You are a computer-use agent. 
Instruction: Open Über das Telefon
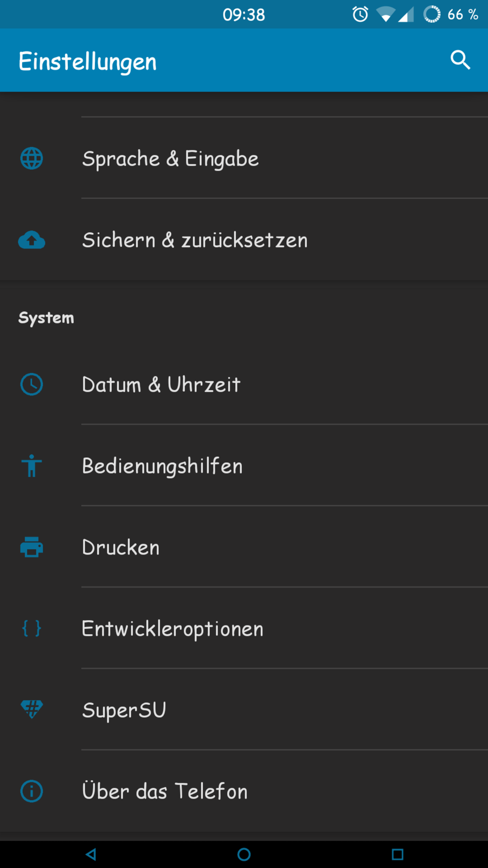pyautogui.click(x=165, y=792)
